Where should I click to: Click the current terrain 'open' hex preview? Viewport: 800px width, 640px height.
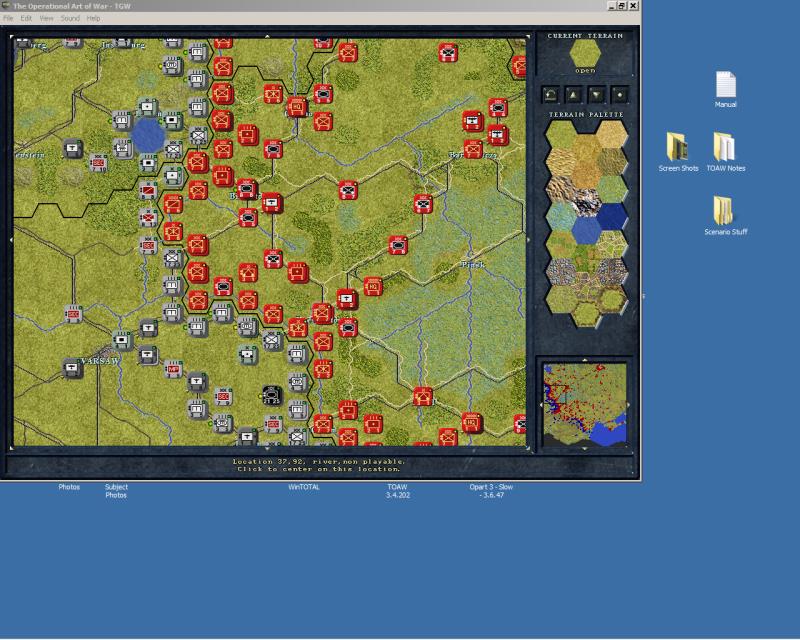coord(585,53)
